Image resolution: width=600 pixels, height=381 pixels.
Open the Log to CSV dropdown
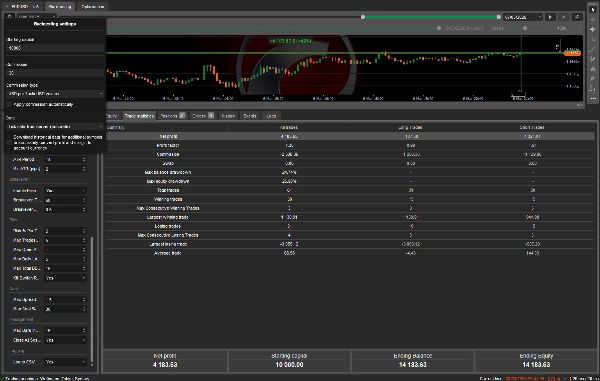tap(65, 362)
